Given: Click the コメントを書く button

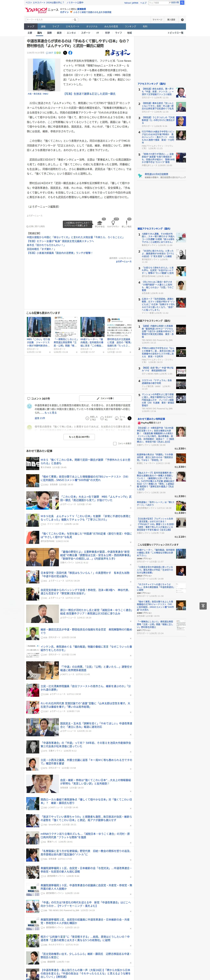Looking at the screenshot, I should point(105,398).
